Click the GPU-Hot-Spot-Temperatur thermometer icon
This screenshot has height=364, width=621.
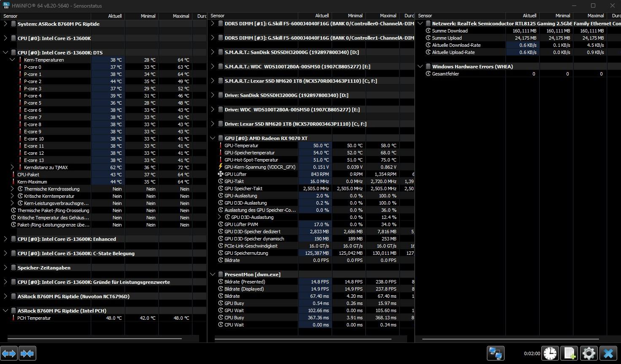220,160
